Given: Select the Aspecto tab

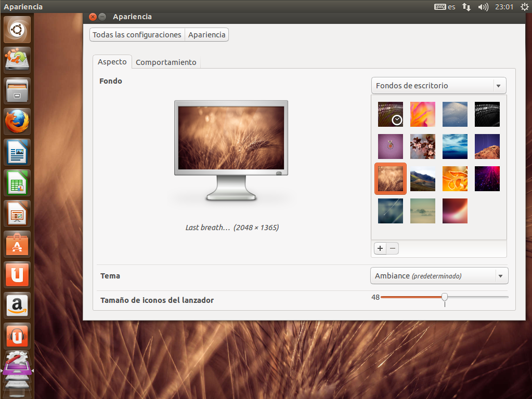Looking at the screenshot, I should [x=112, y=61].
